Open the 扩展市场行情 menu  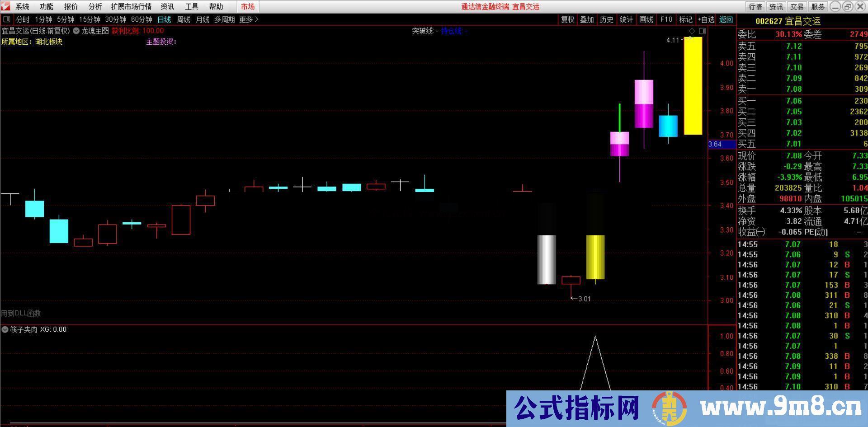131,6
